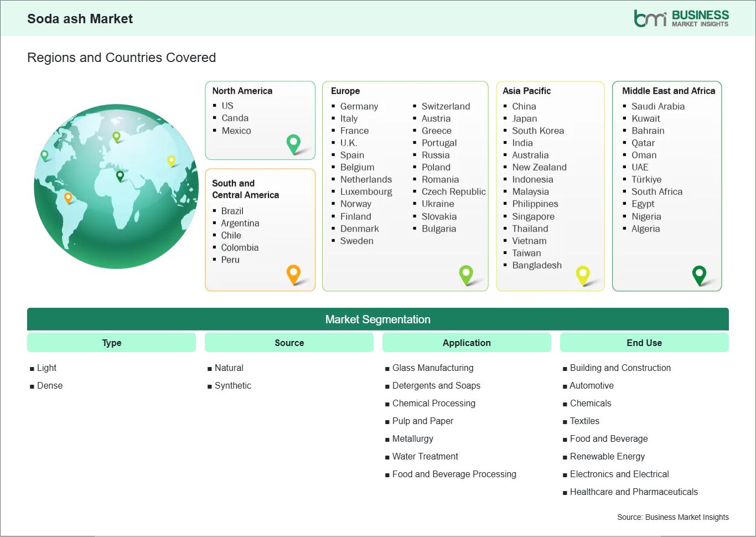
Task: Click the Asia Pacific heading
Action: [526, 91]
